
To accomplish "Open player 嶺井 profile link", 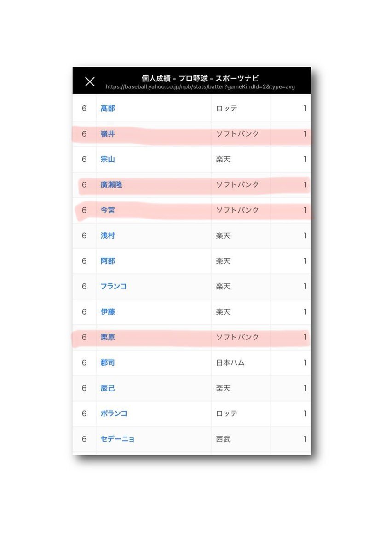I will coord(108,134).
